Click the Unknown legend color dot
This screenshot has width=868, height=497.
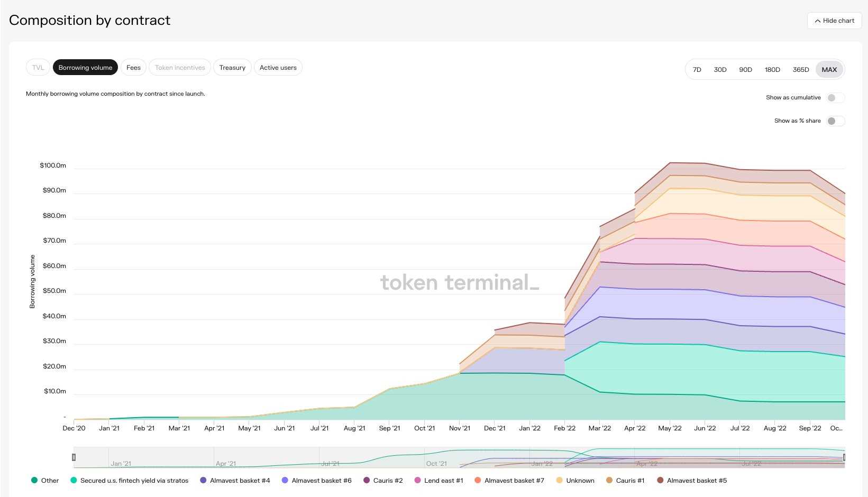pos(560,480)
